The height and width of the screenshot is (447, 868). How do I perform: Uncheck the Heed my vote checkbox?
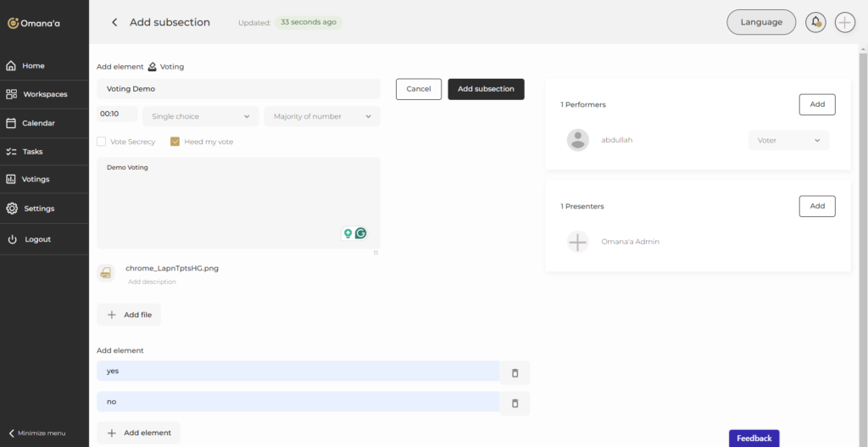(175, 142)
